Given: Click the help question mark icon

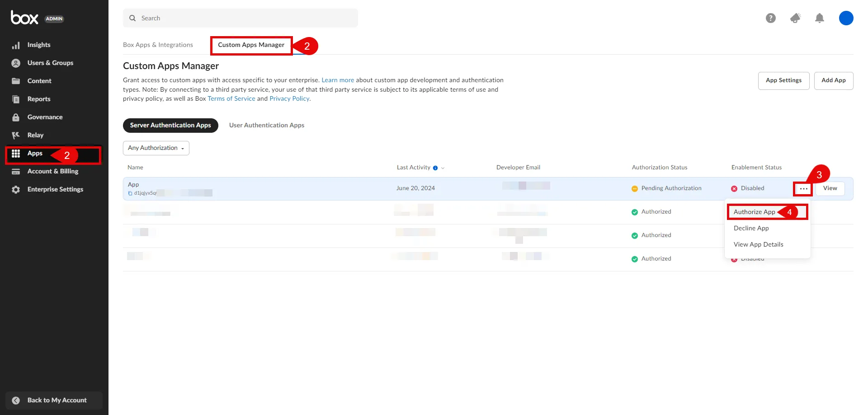Looking at the screenshot, I should 771,18.
